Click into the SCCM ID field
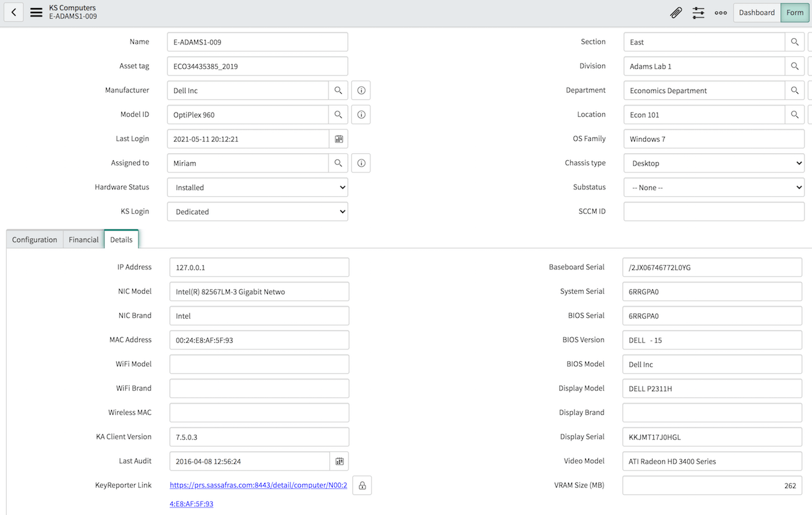Image resolution: width=812 pixels, height=515 pixels. click(714, 211)
